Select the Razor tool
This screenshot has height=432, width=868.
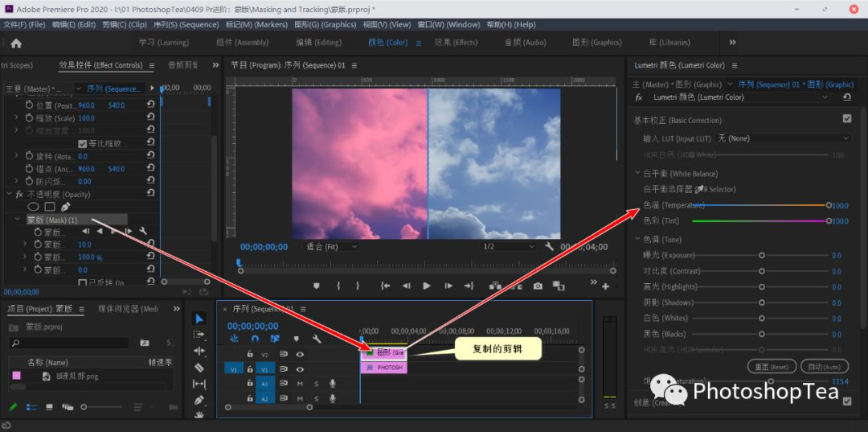[199, 367]
